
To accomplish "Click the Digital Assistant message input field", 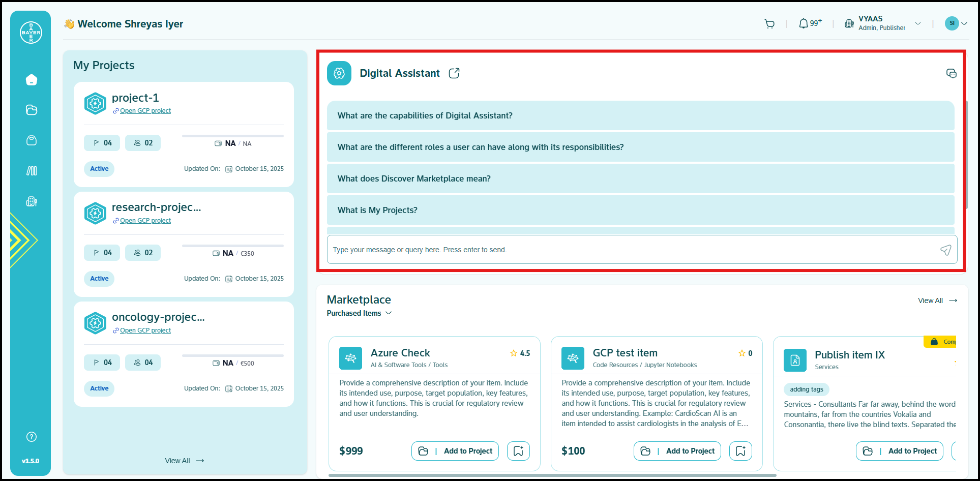I will click(x=631, y=250).
